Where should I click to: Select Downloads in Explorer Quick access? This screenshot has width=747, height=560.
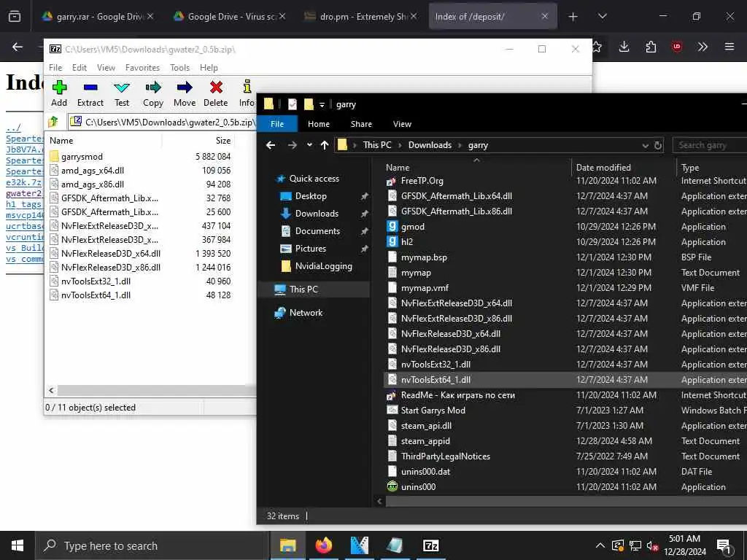point(317,214)
